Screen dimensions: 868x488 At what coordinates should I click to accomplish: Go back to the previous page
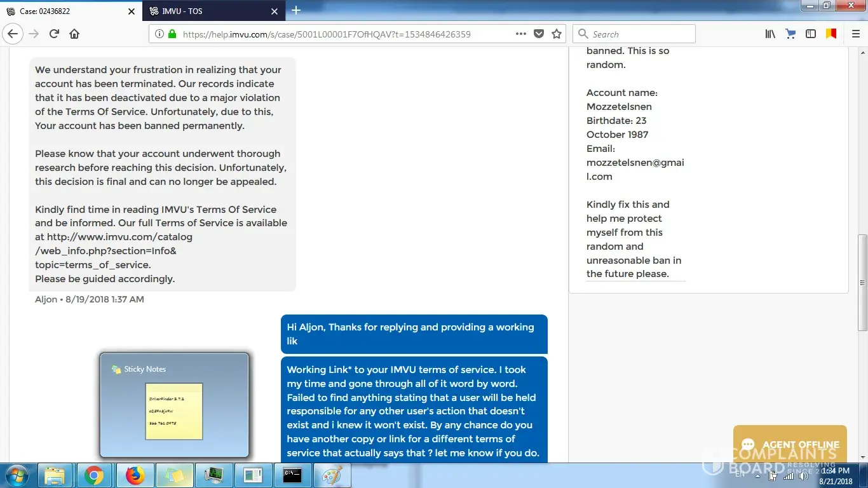pyautogui.click(x=13, y=34)
